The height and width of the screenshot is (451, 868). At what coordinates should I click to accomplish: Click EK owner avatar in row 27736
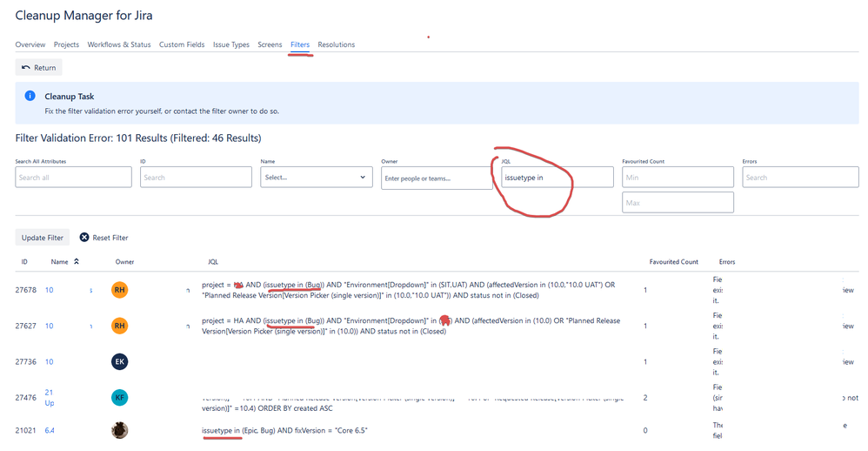[119, 362]
